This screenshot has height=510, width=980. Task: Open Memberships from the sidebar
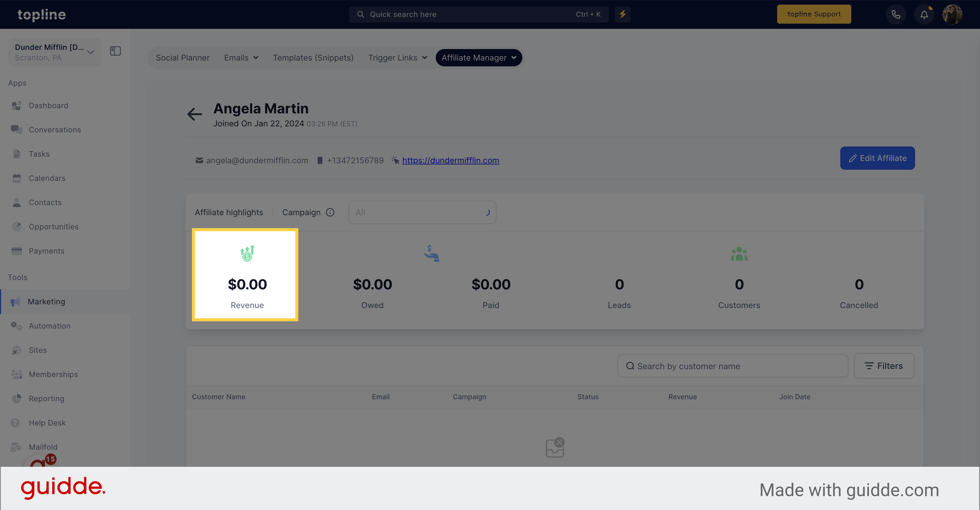pyautogui.click(x=53, y=375)
